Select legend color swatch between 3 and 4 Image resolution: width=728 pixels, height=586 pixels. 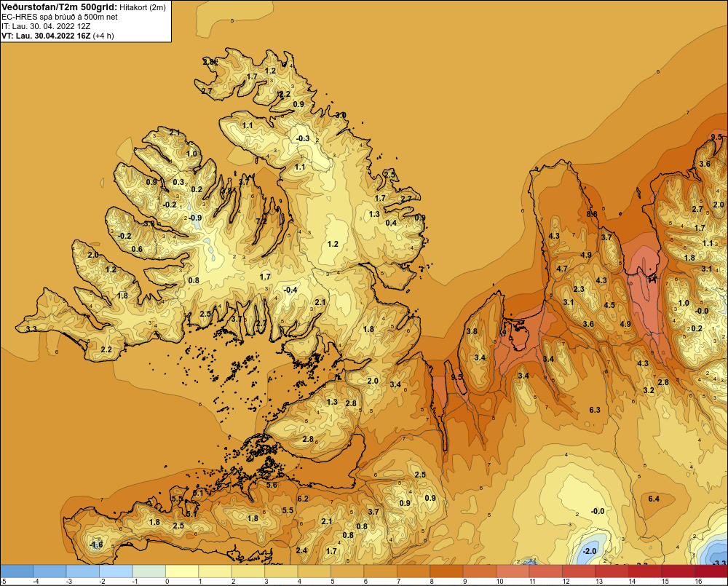click(x=281, y=571)
